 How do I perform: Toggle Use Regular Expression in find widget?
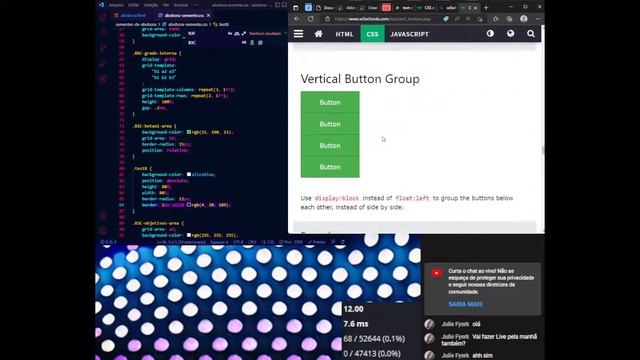tap(244, 33)
